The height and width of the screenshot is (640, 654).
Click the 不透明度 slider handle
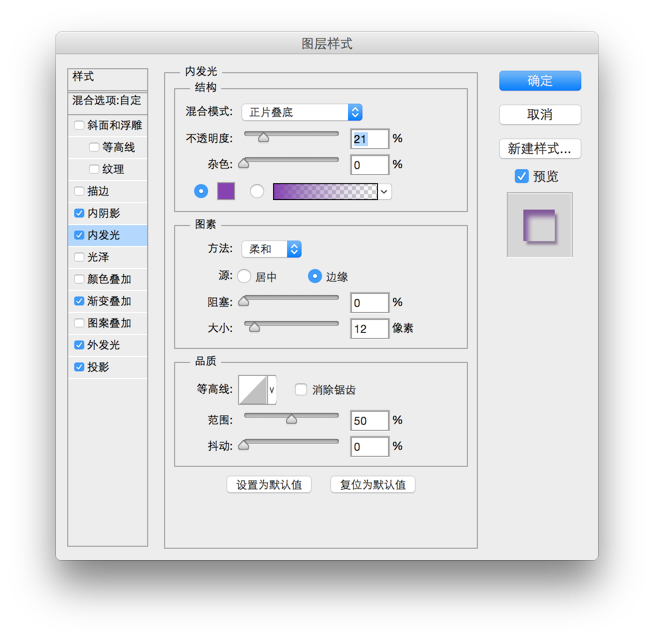[263, 137]
